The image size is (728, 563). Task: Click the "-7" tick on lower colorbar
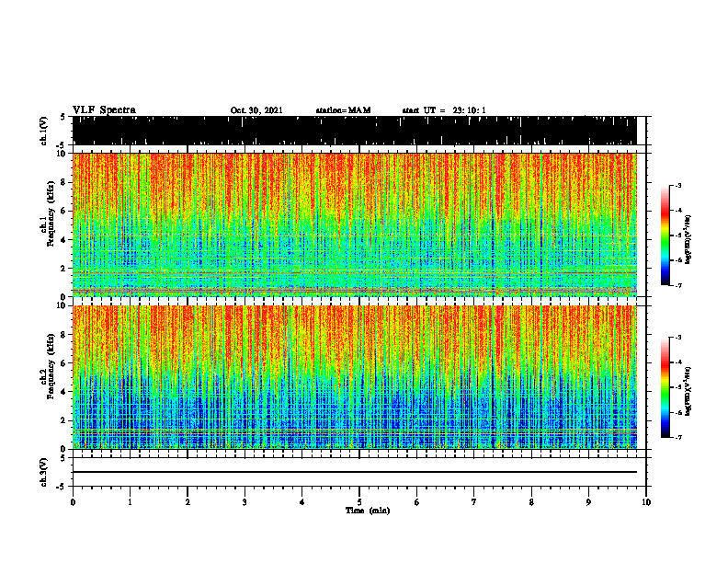coord(677,437)
